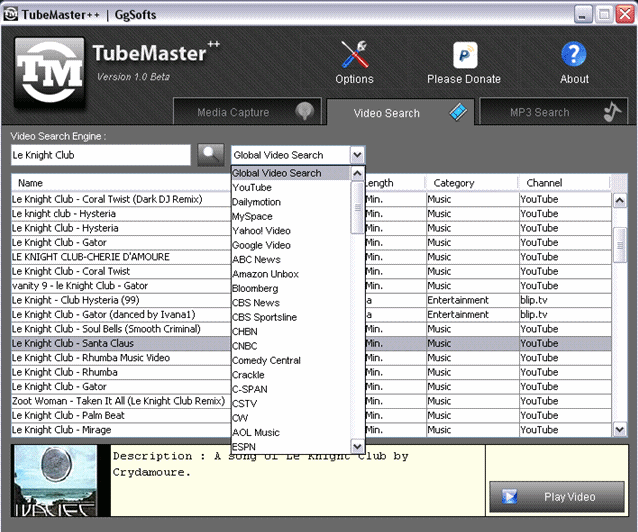Select row Le Knight Club - Rhumba Music Video
This screenshot has height=532, width=638.
click(311, 358)
